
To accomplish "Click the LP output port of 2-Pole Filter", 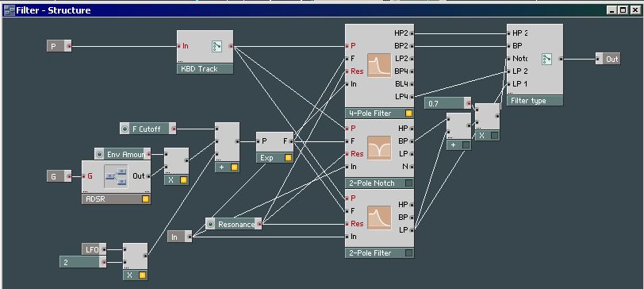I will coord(412,229).
